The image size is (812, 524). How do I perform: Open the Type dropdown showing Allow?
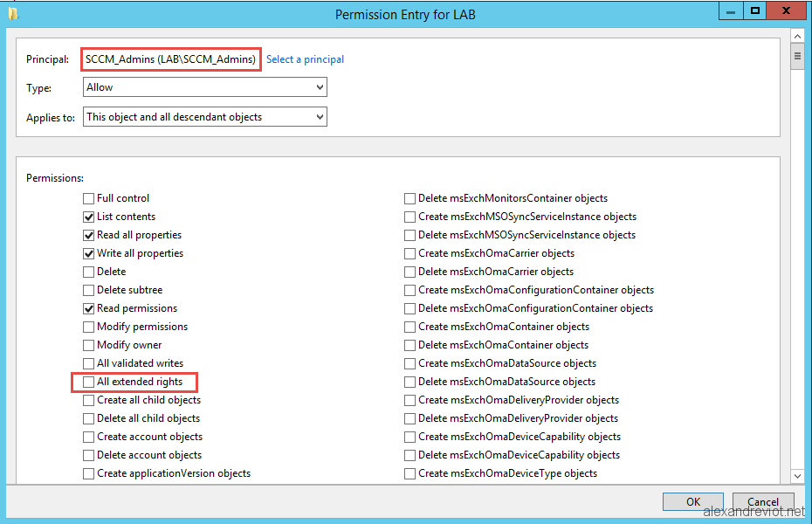tap(205, 87)
